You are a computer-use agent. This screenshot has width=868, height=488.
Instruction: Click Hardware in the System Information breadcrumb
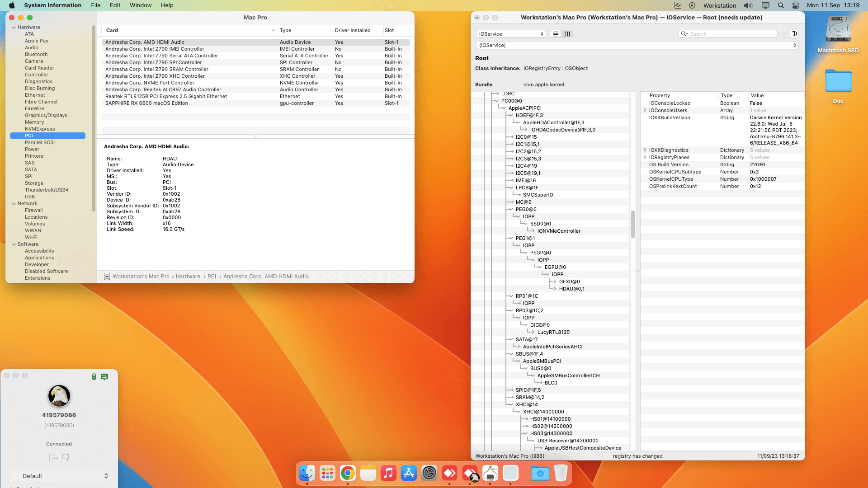188,276
